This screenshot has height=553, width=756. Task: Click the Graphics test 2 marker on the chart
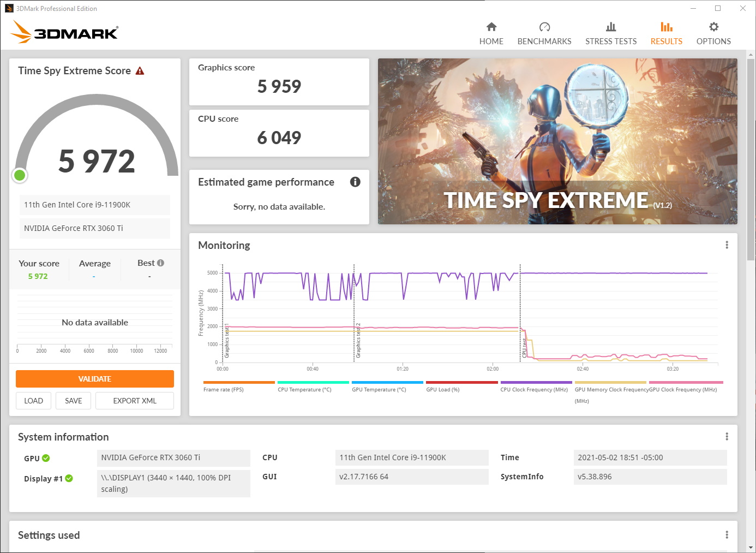tap(358, 341)
